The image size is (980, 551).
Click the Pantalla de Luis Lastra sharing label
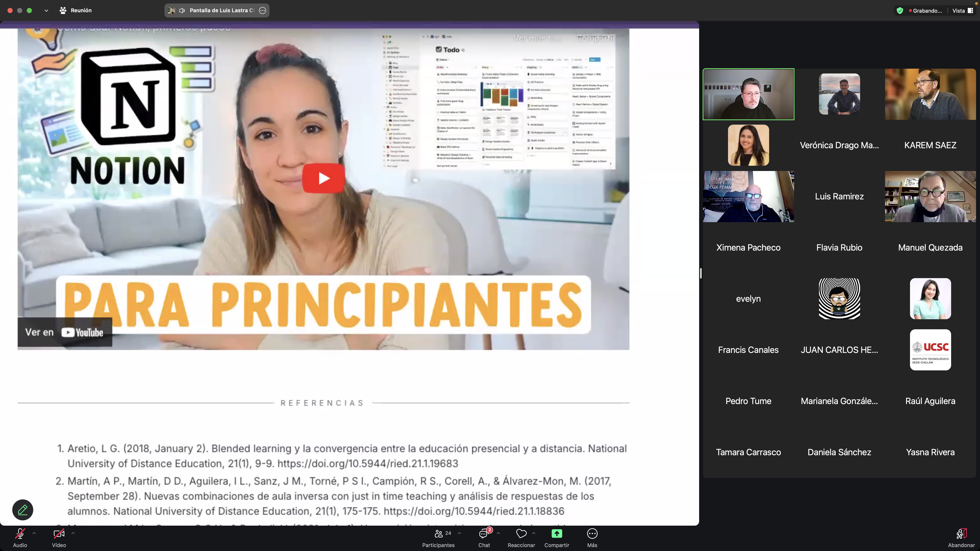222,11
